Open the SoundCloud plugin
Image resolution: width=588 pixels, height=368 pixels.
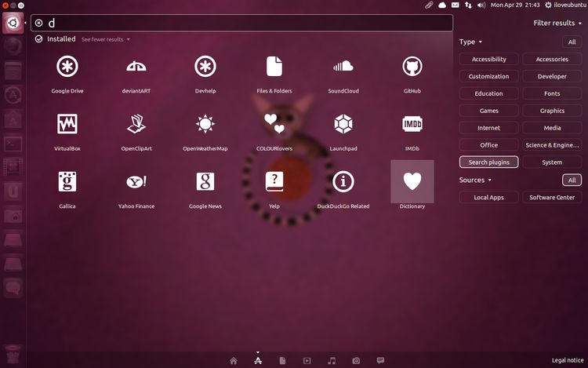(x=343, y=67)
